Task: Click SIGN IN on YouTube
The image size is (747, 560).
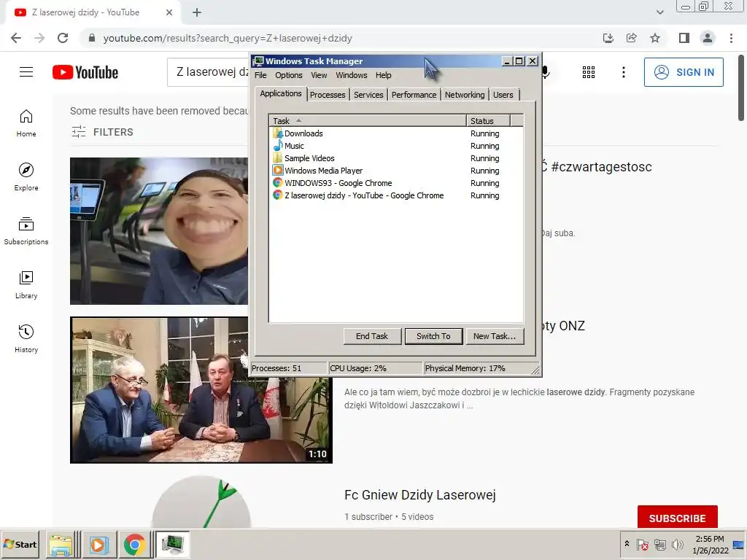Action: coord(684,72)
